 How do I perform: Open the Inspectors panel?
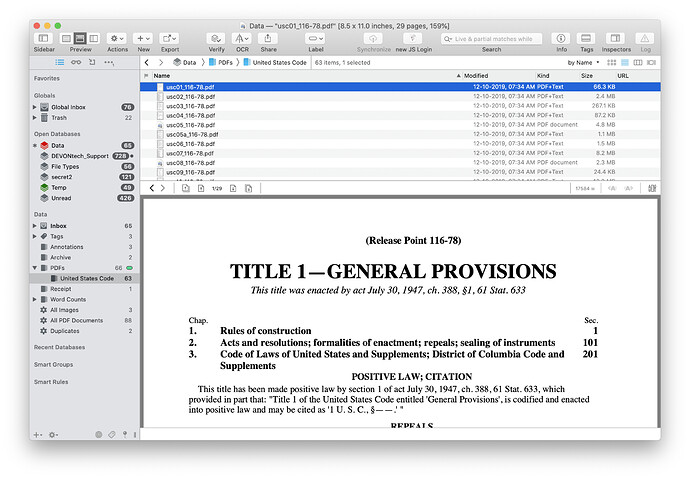tap(616, 37)
